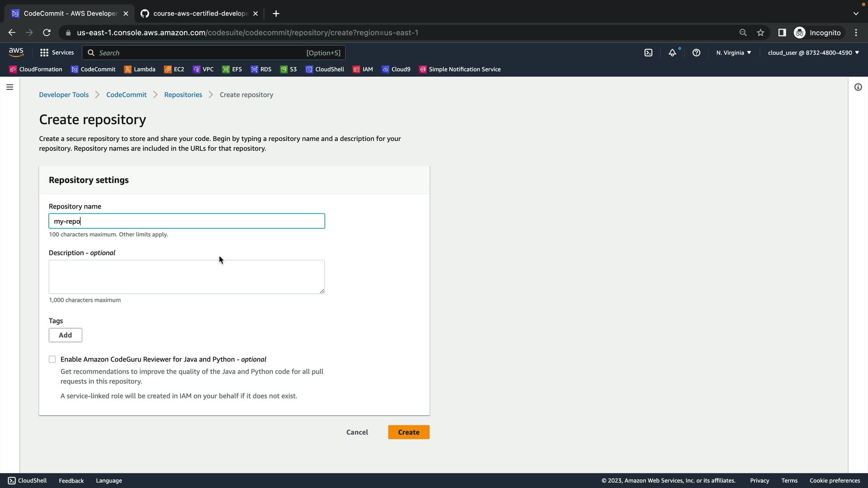This screenshot has height=488, width=868.
Task: Open CloudShell icon in top navigation bar
Action: pyautogui.click(x=648, y=53)
